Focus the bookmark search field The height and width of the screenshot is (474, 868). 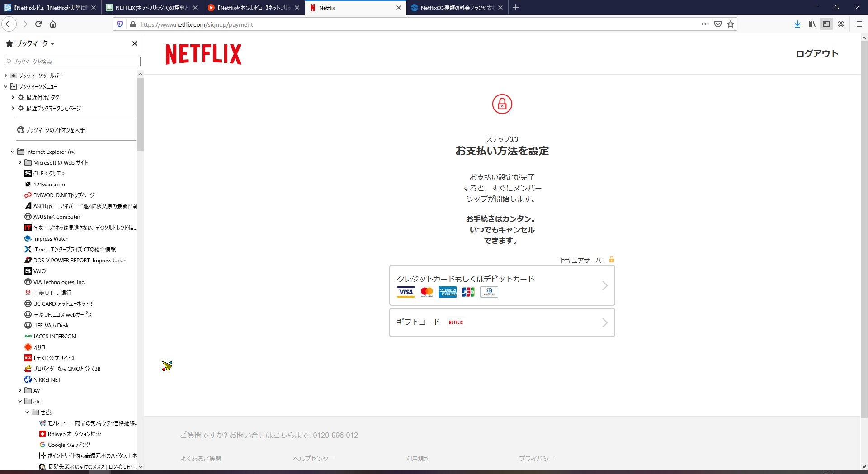[72, 62]
